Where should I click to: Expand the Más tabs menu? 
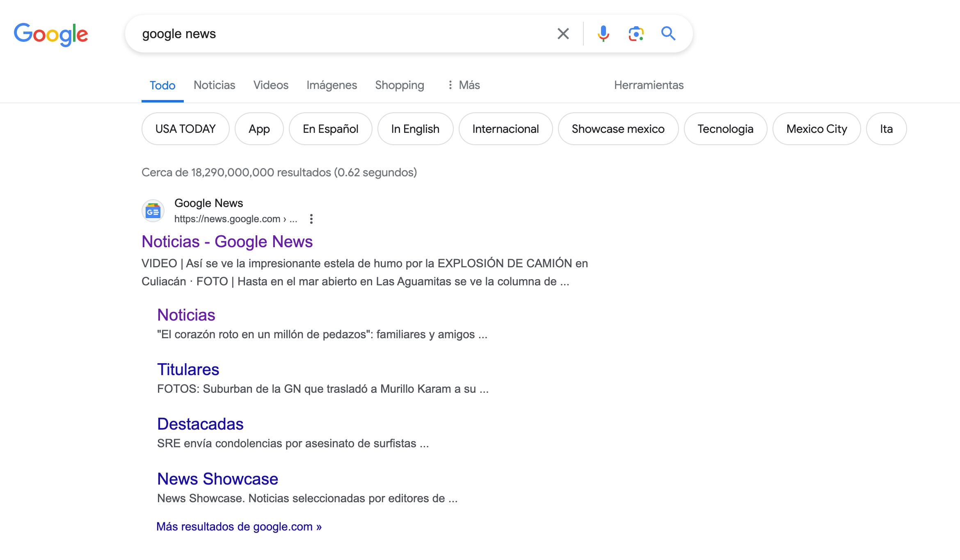[x=464, y=85]
